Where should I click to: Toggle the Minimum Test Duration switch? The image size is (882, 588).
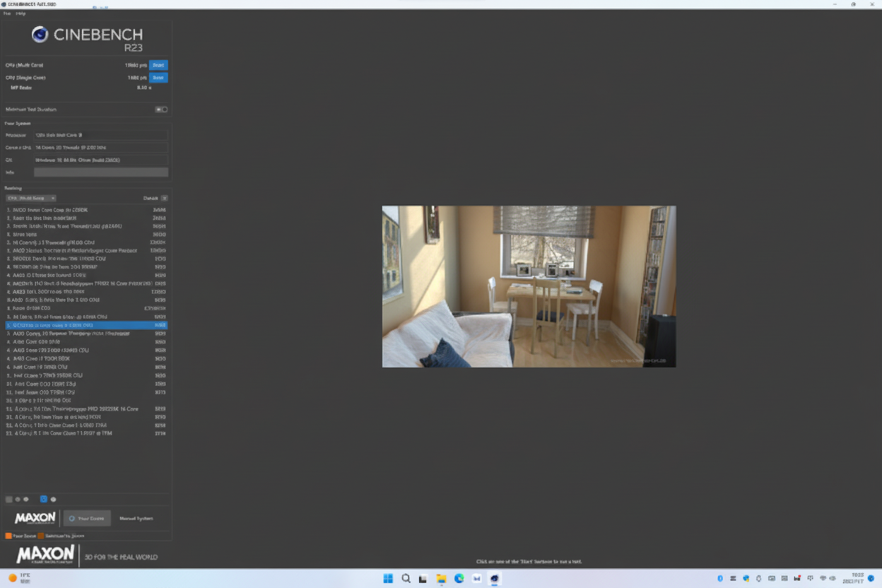coord(161,109)
